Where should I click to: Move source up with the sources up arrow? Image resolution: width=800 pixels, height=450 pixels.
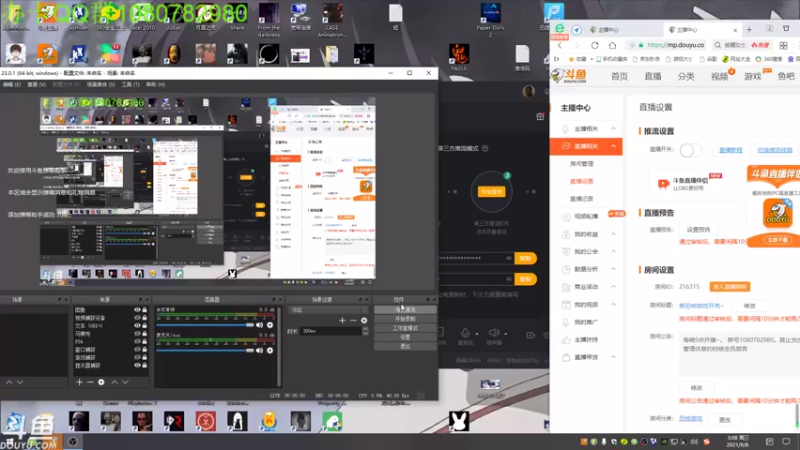[x=114, y=382]
